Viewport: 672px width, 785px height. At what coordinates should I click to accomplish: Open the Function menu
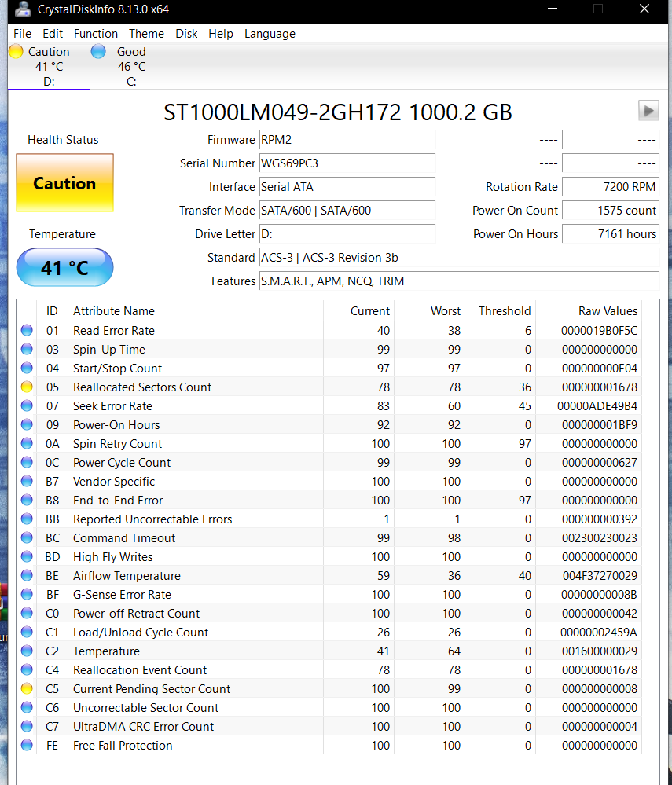(x=96, y=34)
